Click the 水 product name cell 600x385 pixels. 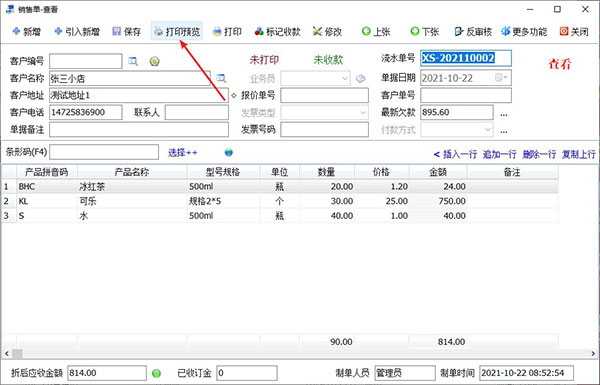(132, 216)
